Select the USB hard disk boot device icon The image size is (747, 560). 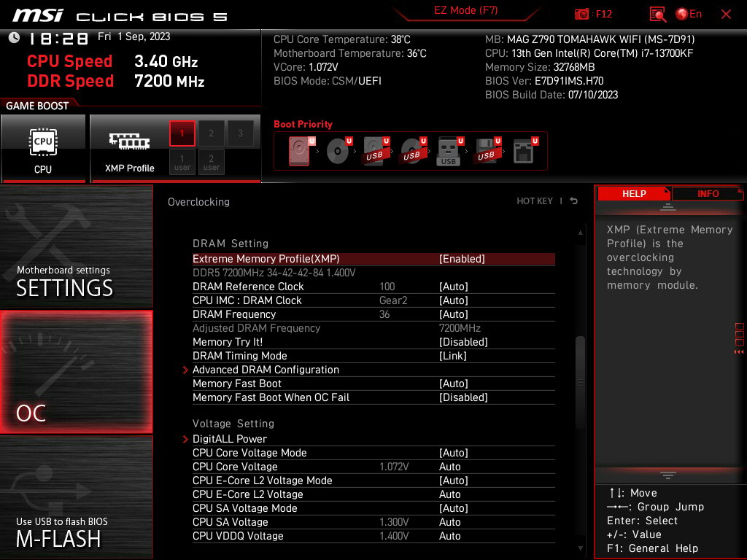(x=376, y=151)
